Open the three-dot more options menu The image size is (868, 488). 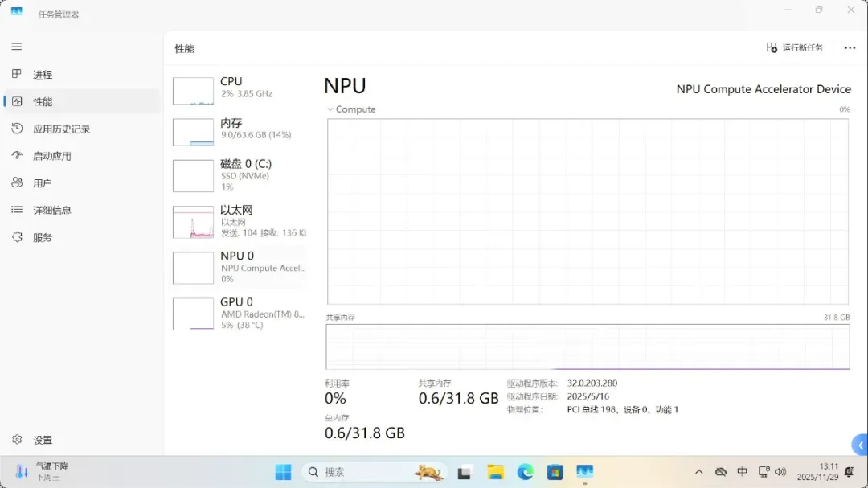pos(850,48)
